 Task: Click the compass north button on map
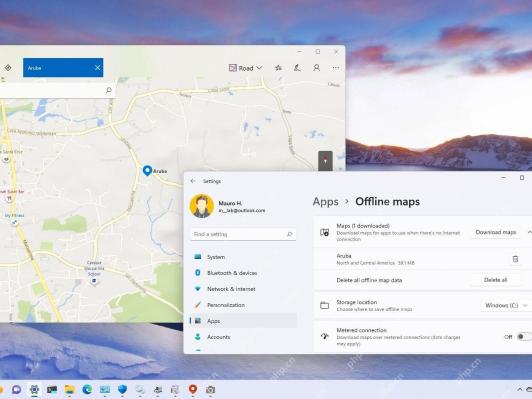[x=325, y=160]
